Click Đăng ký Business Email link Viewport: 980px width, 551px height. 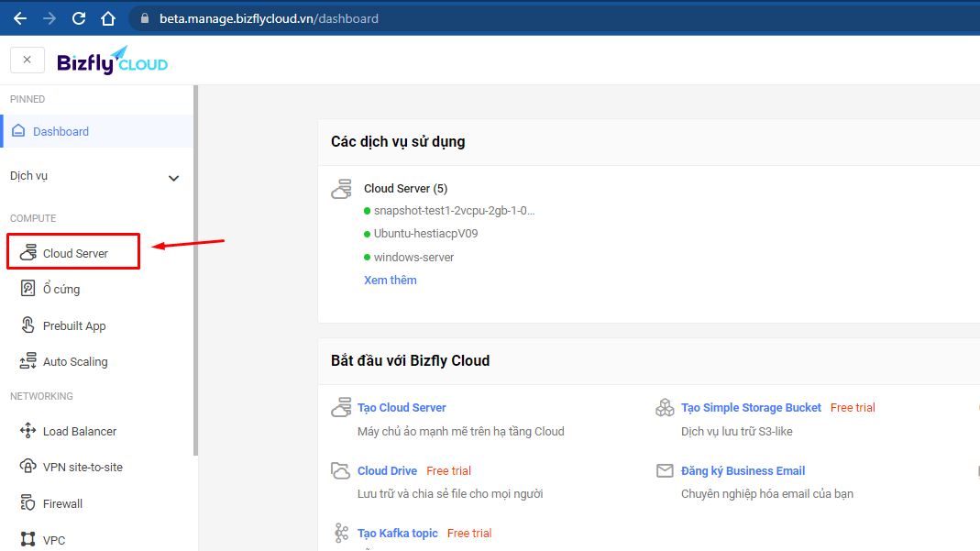[743, 470]
